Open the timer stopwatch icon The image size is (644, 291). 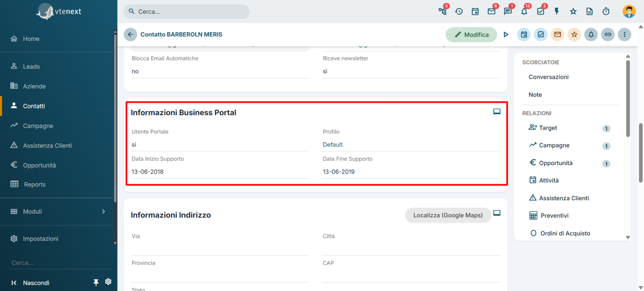(x=606, y=11)
